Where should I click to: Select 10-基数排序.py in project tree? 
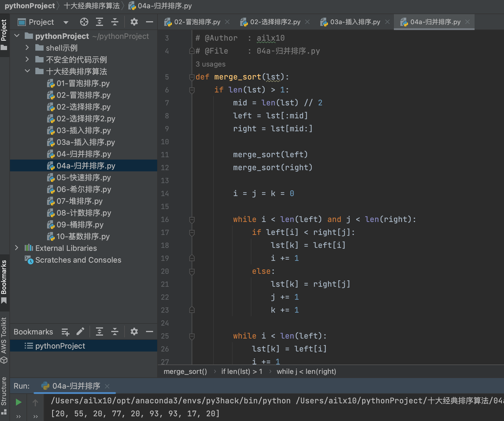tap(78, 237)
